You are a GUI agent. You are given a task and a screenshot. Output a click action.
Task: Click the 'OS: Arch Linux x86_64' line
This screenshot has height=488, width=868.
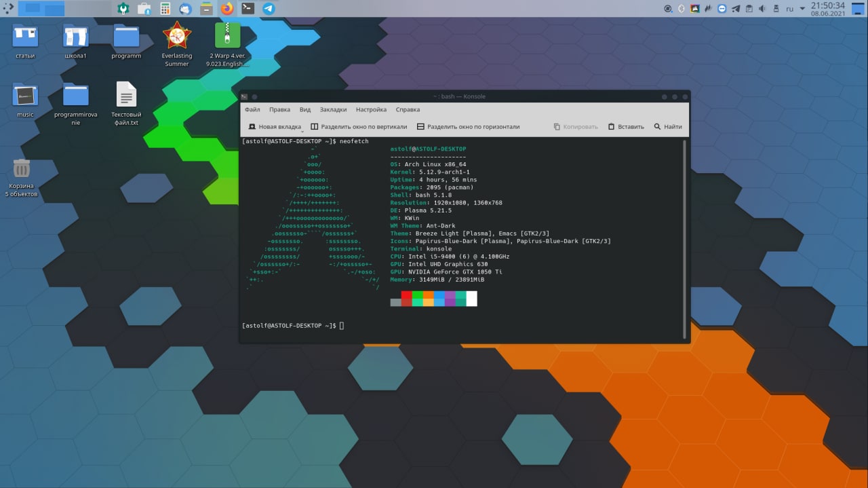428,164
